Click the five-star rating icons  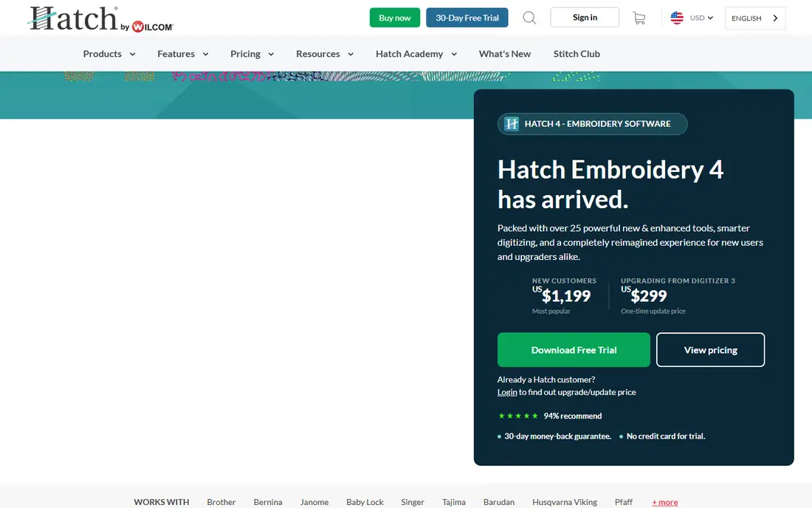click(518, 416)
